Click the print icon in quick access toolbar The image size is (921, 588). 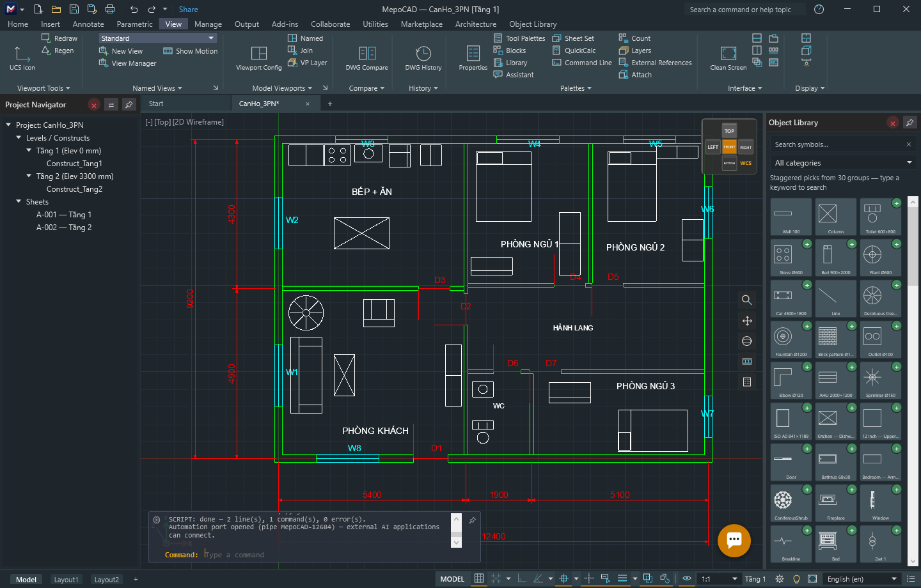pos(110,9)
